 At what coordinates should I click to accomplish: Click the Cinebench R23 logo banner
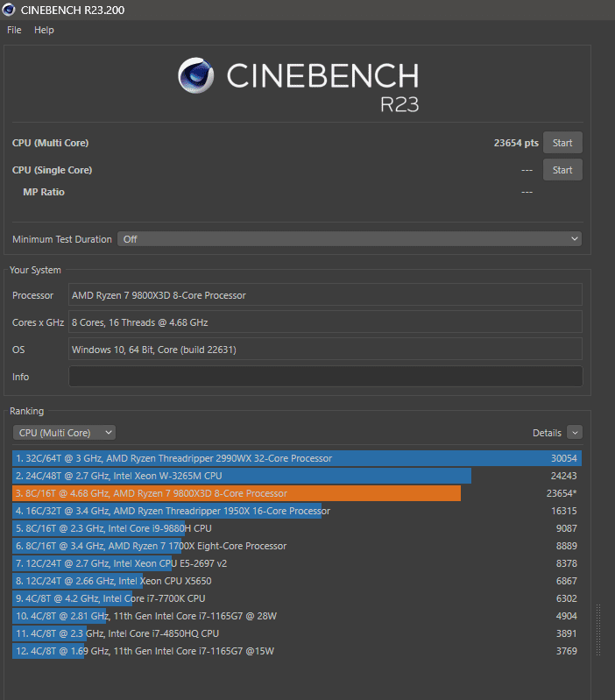[298, 84]
